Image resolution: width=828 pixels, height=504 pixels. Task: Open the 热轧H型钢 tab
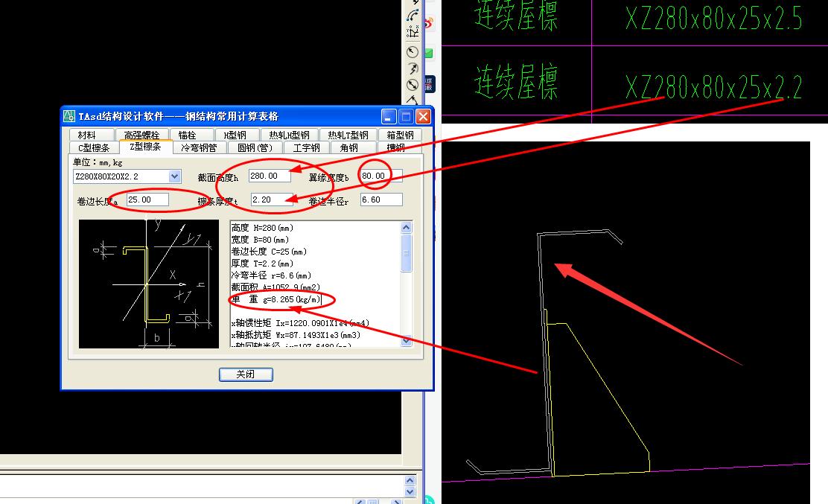point(290,135)
